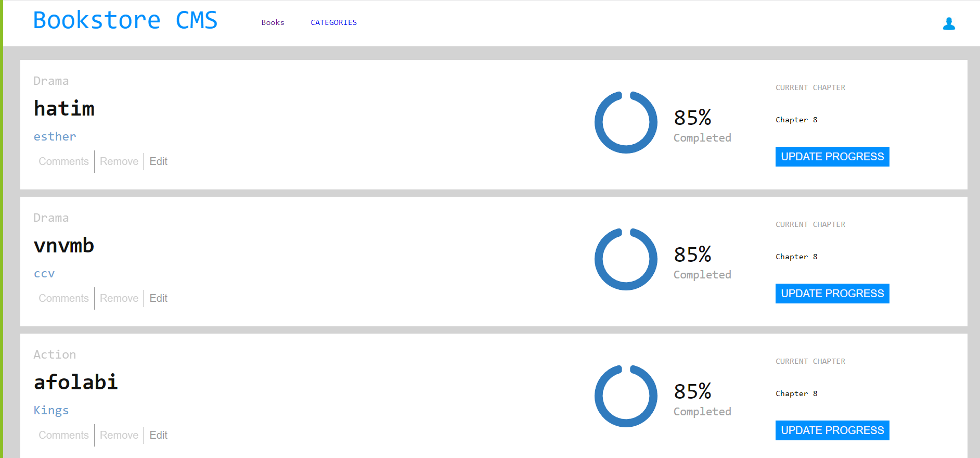Remove the hatim book
This screenshot has width=980, height=458.
(119, 161)
